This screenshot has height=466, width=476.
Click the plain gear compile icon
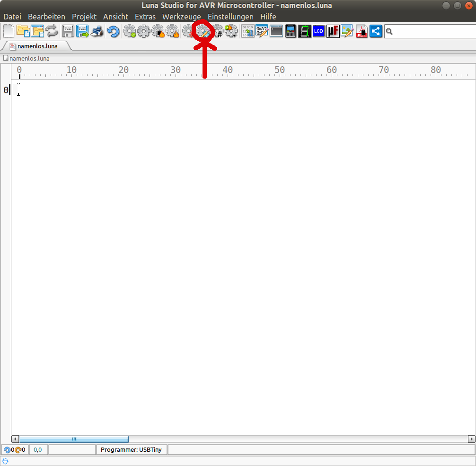click(143, 31)
